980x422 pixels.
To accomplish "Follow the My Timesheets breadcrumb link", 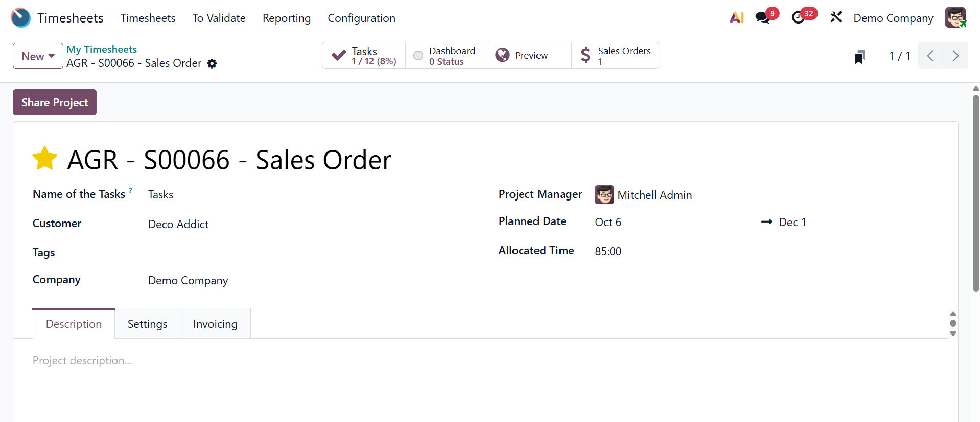I will click(x=102, y=49).
